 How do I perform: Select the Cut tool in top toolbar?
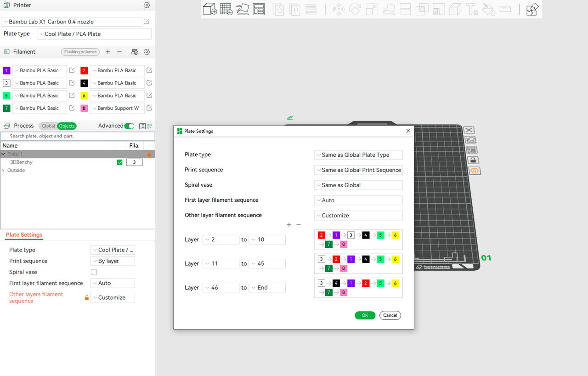pyautogui.click(x=405, y=9)
